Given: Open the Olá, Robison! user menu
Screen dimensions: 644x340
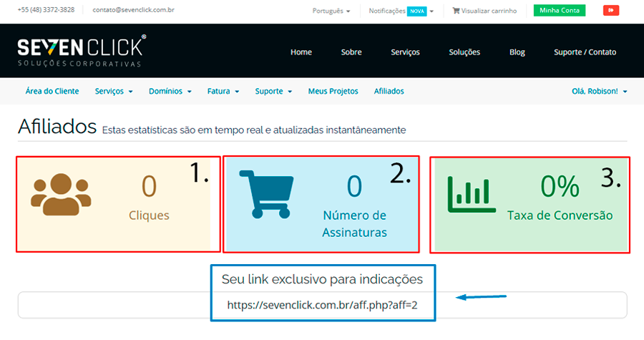Looking at the screenshot, I should coord(599,92).
